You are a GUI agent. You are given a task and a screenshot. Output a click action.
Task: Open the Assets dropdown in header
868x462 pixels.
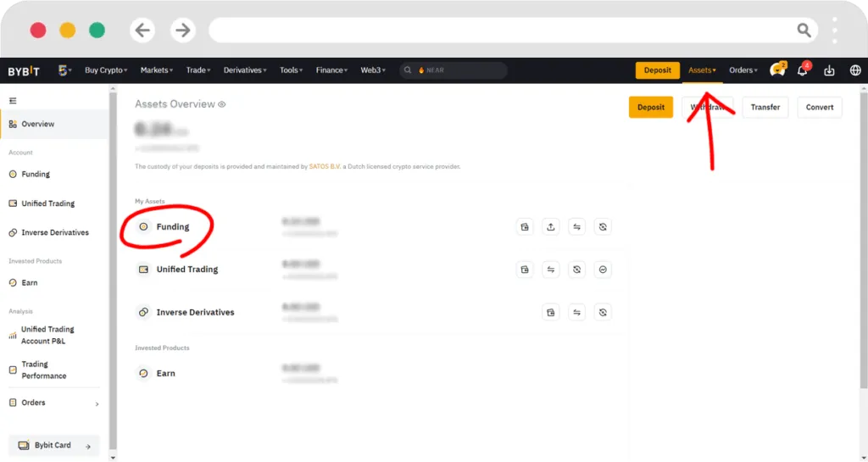click(x=702, y=70)
